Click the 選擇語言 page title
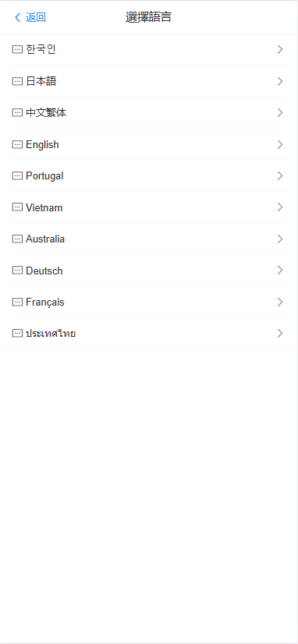Image resolution: width=298 pixels, height=644 pixels. (148, 17)
